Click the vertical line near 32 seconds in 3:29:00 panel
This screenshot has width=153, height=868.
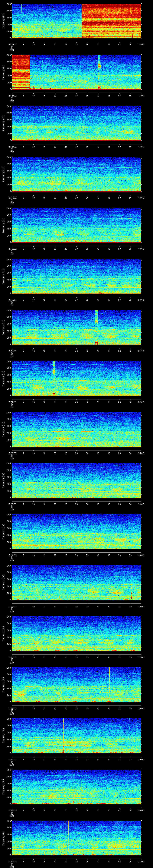point(81,787)
